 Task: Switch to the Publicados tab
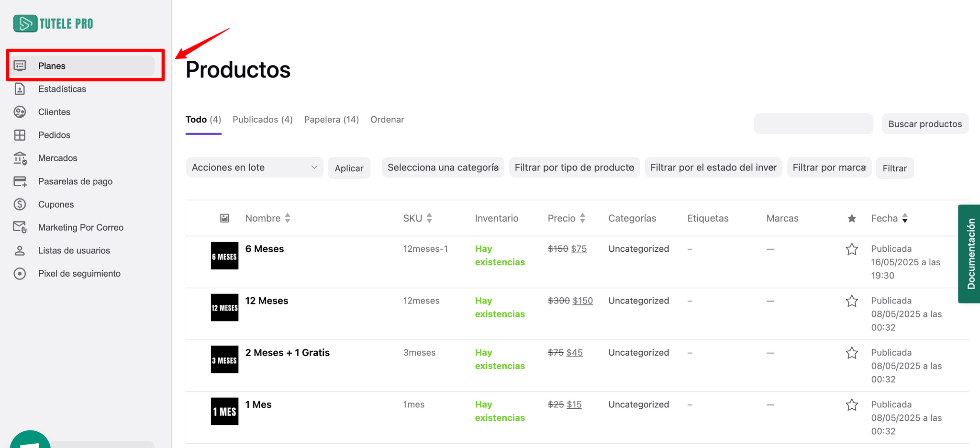(x=262, y=120)
